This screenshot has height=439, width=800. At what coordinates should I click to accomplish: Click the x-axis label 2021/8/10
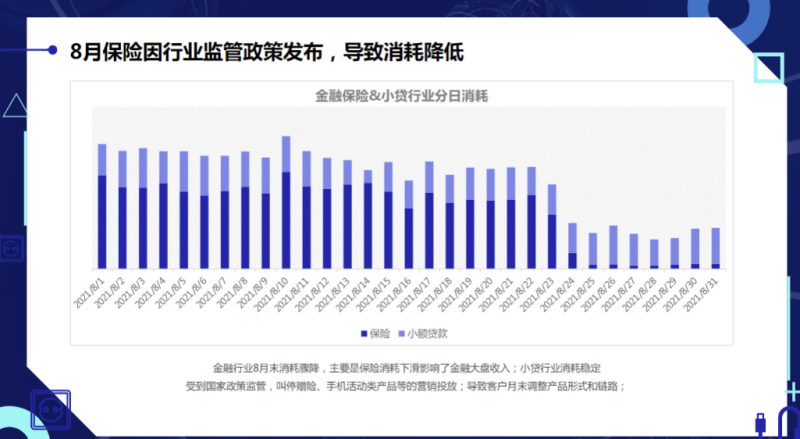pyautogui.click(x=271, y=295)
